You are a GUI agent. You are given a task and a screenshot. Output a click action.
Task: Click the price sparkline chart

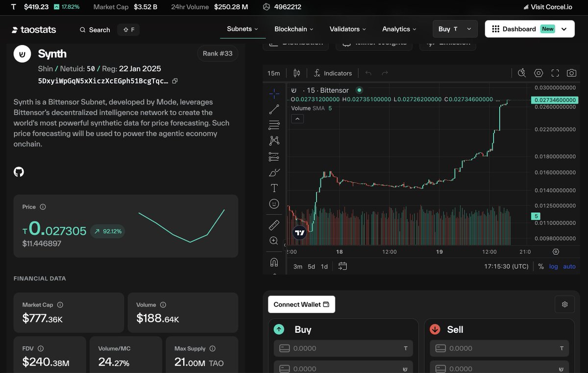click(181, 226)
